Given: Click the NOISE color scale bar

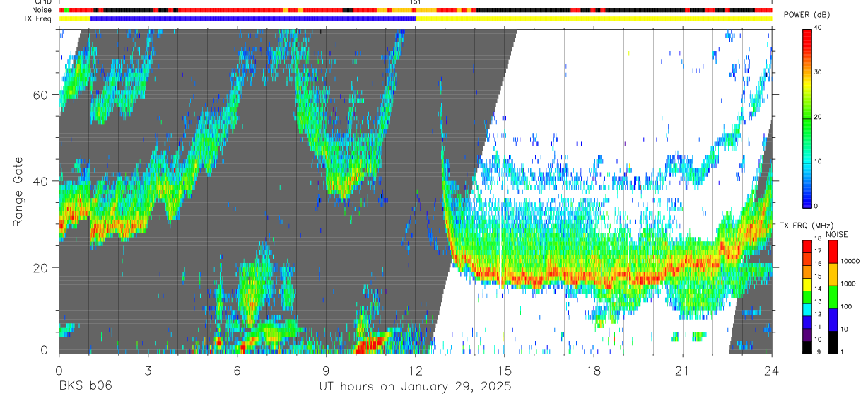Looking at the screenshot, I should pyautogui.click(x=833, y=296).
